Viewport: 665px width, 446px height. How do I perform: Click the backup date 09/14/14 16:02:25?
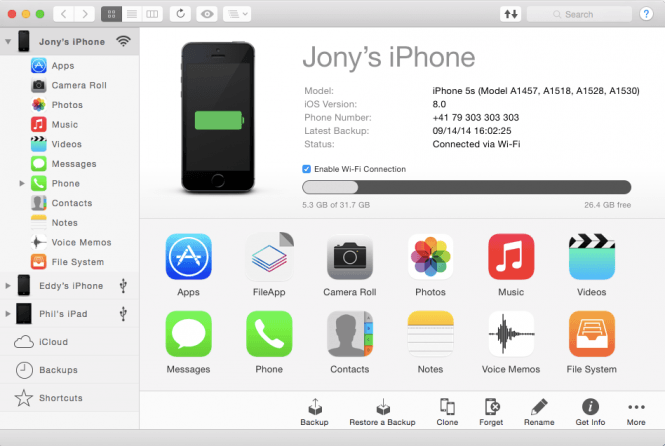tap(472, 131)
